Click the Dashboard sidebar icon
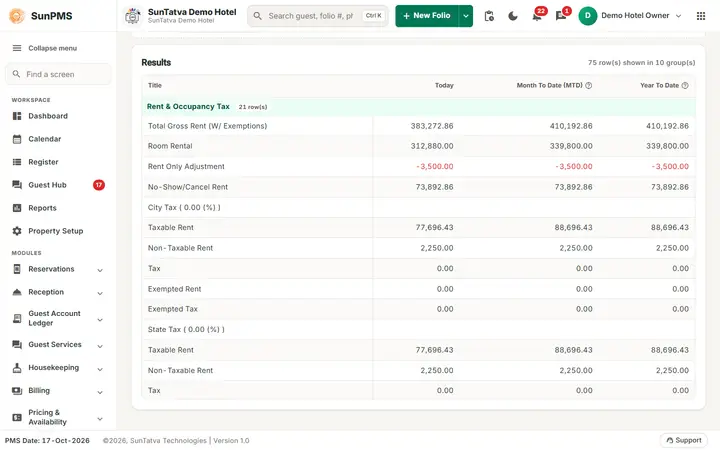This screenshot has height=450, width=720. point(17,116)
